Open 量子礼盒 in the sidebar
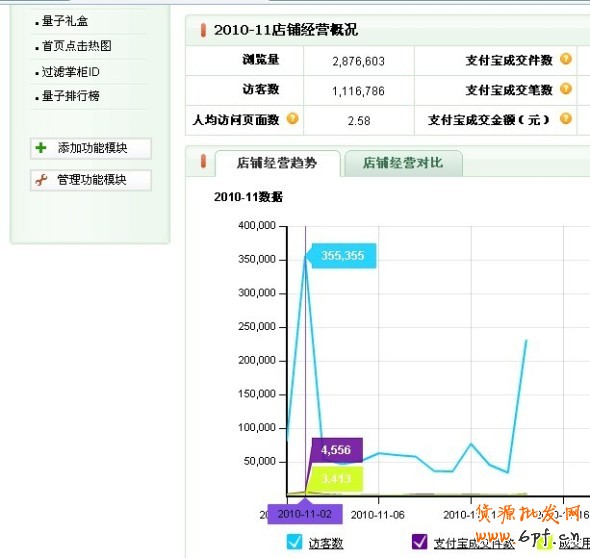 pyautogui.click(x=65, y=21)
